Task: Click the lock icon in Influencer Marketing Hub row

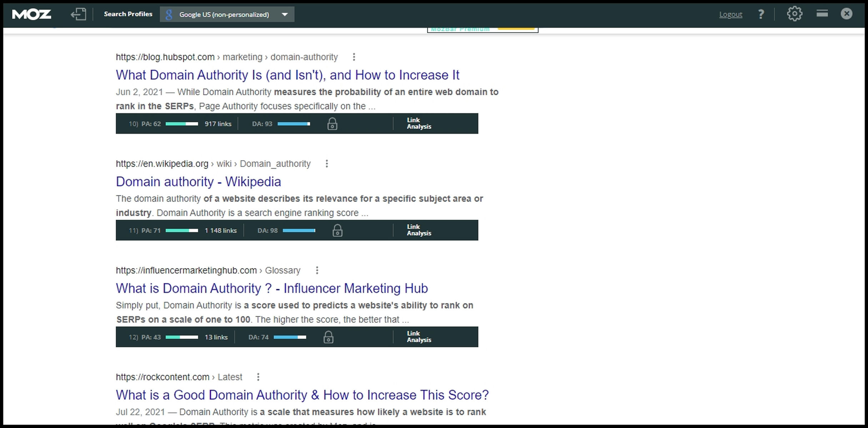Action: tap(328, 337)
